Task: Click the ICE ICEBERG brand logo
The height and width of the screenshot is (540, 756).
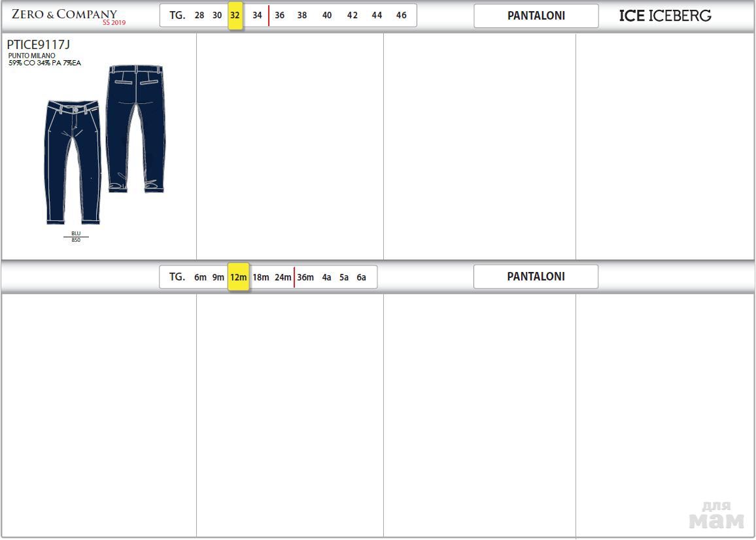Action: [664, 16]
